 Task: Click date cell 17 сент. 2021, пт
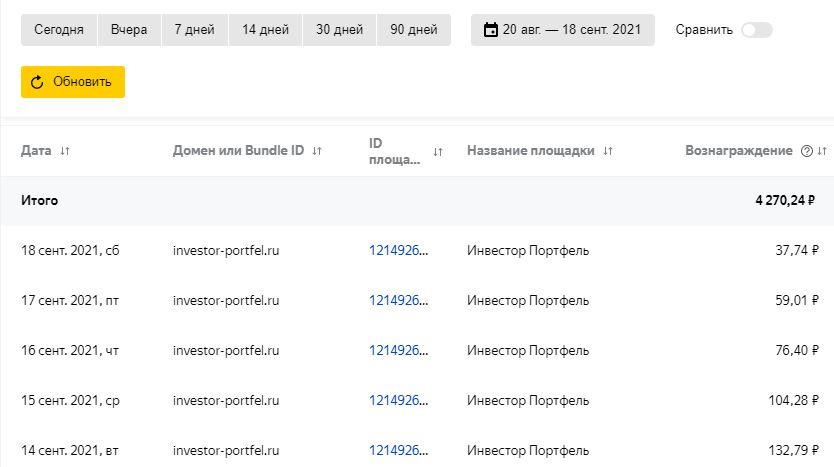pyautogui.click(x=70, y=301)
